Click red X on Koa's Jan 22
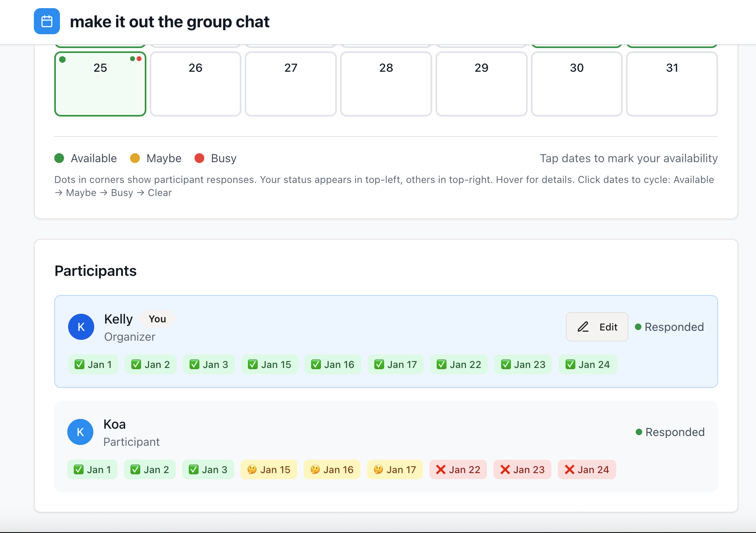This screenshot has width=756, height=533. click(x=440, y=470)
